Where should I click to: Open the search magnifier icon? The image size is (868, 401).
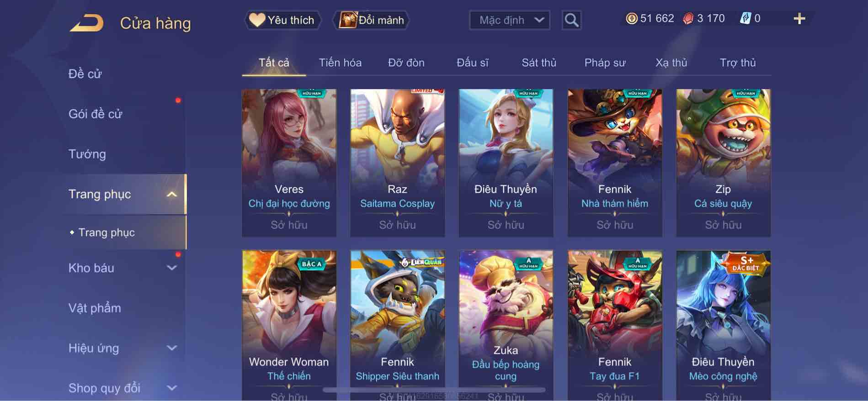click(x=571, y=20)
